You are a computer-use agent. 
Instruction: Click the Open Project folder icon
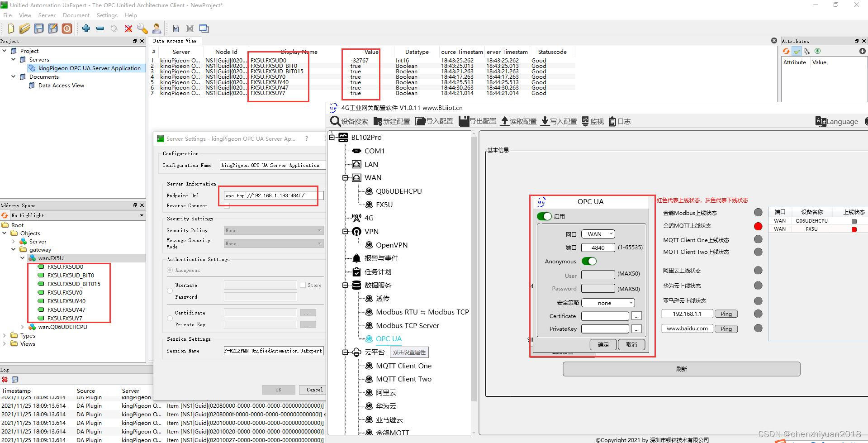(x=25, y=29)
